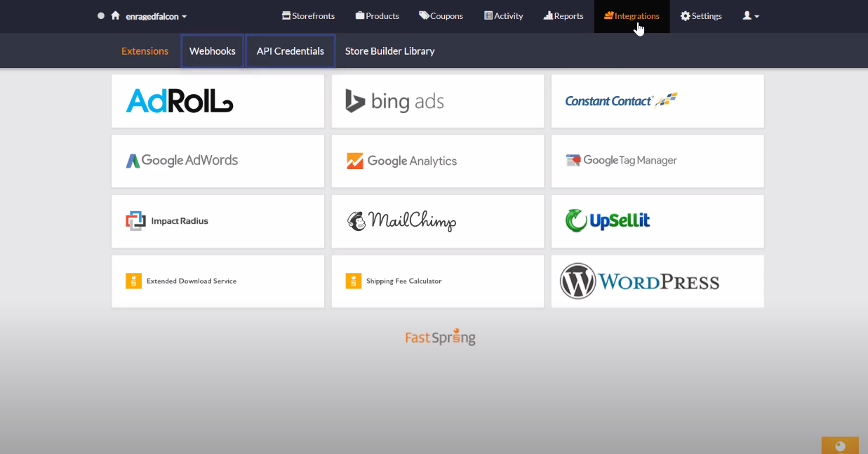Go to the Products menu
The image size is (868, 454).
coord(378,16)
